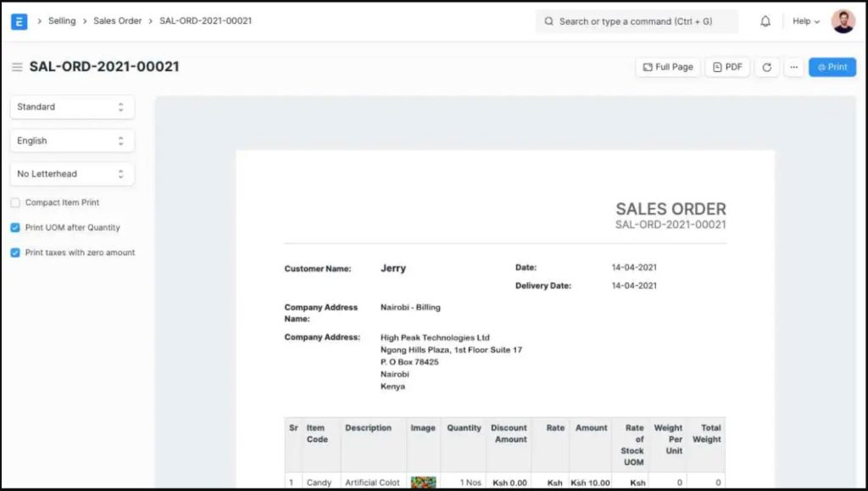This screenshot has height=491, width=868.
Task: Open the Standard print format dropdown
Action: click(x=72, y=107)
